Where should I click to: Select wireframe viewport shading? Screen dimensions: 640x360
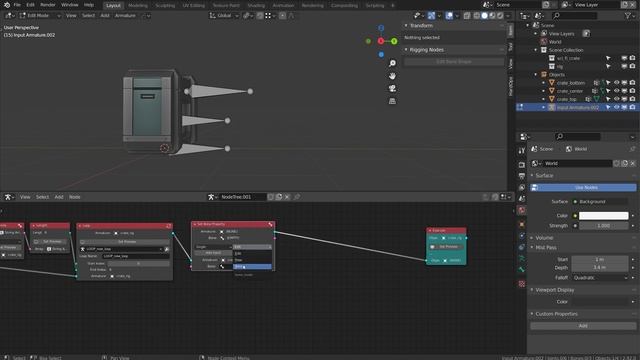(477, 16)
